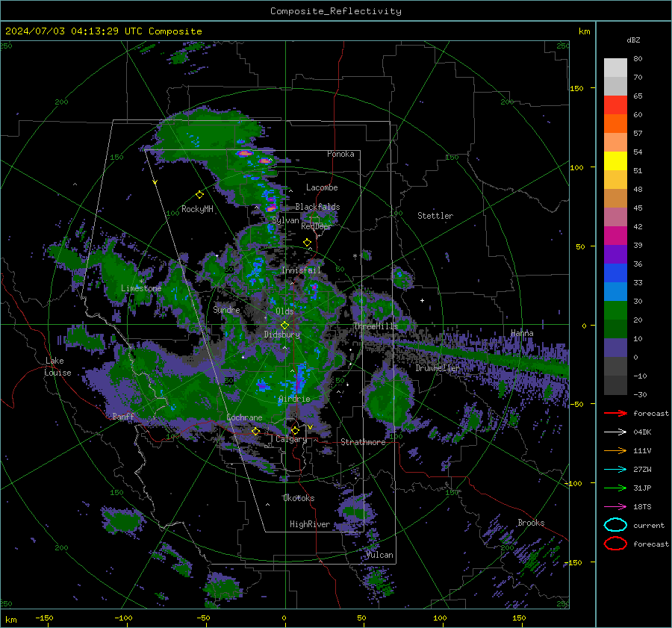
Task: Click the green 31JP arrow legend icon
Action: [x=615, y=488]
